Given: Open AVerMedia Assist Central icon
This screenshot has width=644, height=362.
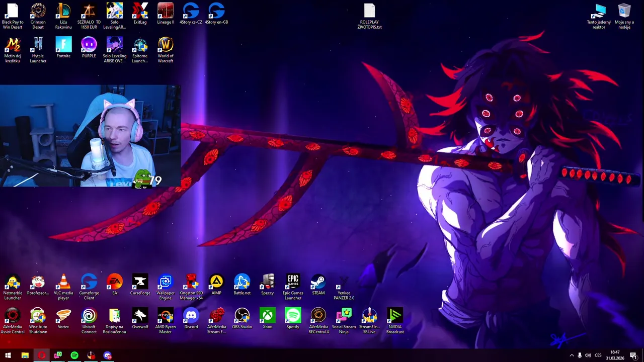Looking at the screenshot, I should click(x=13, y=321).
